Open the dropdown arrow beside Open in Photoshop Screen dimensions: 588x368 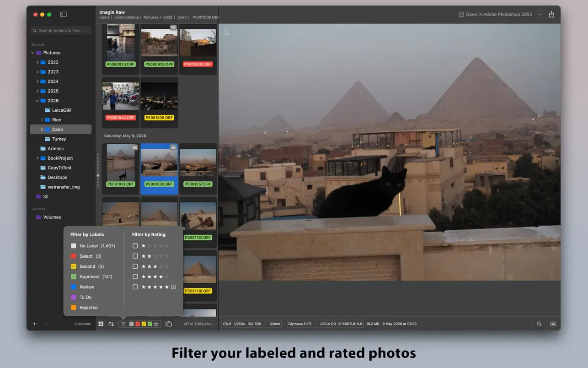pyautogui.click(x=540, y=14)
